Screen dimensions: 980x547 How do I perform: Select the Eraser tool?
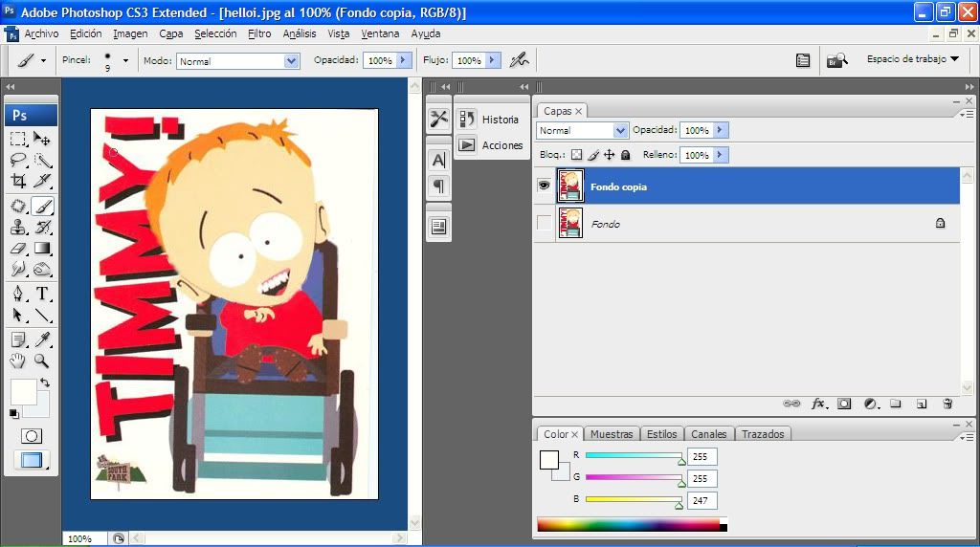[x=18, y=249]
